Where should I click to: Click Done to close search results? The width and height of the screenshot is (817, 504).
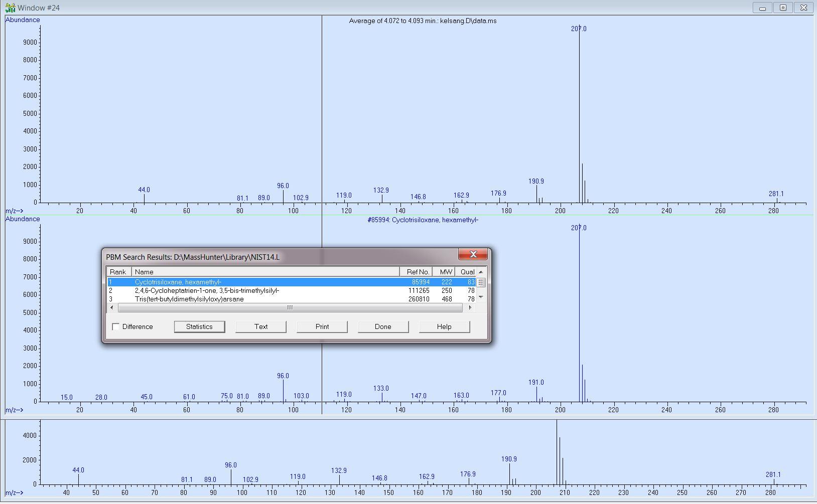tap(383, 326)
